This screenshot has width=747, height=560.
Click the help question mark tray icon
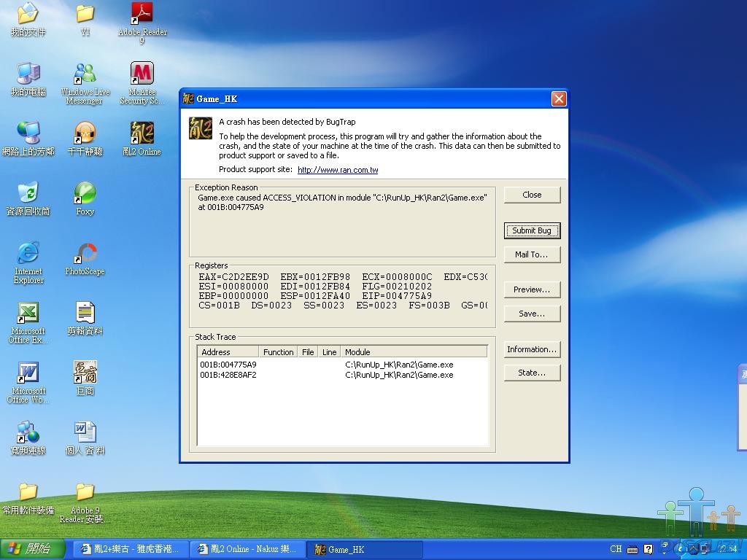648,549
